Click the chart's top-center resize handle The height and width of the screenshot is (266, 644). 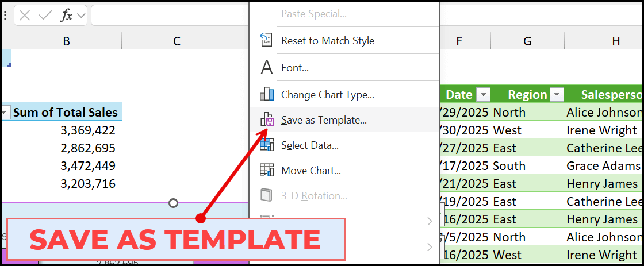[x=173, y=203]
